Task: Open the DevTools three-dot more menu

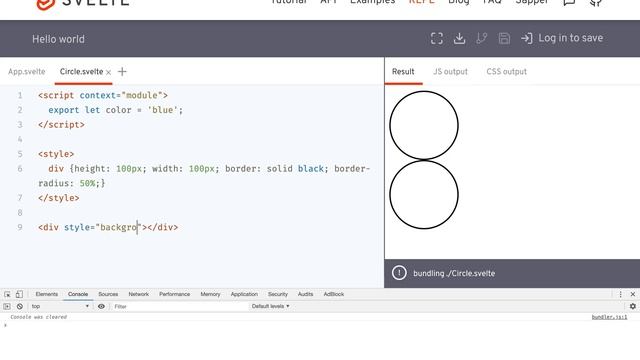Action: click(620, 294)
